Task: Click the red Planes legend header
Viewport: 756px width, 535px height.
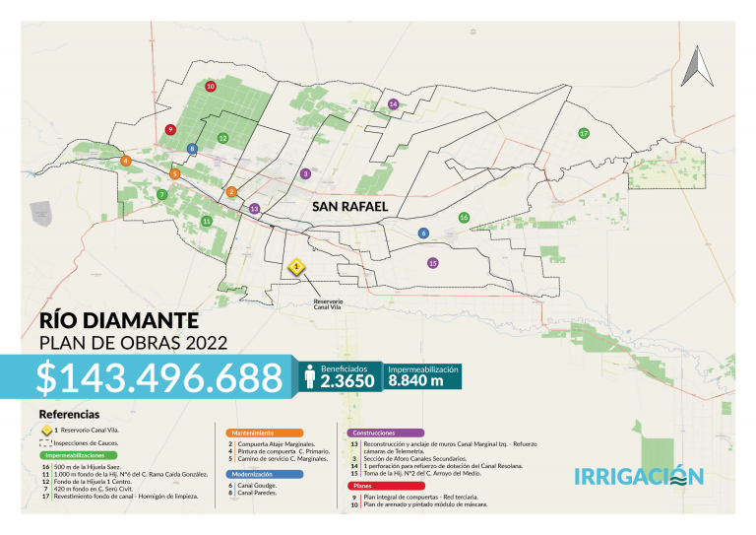Action: [366, 486]
